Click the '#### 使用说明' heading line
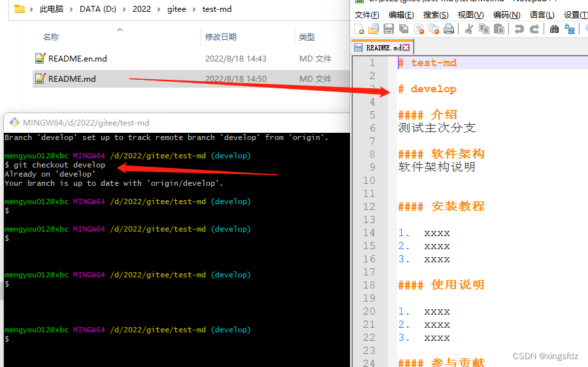Image resolution: width=588 pixels, height=367 pixels. (442, 285)
